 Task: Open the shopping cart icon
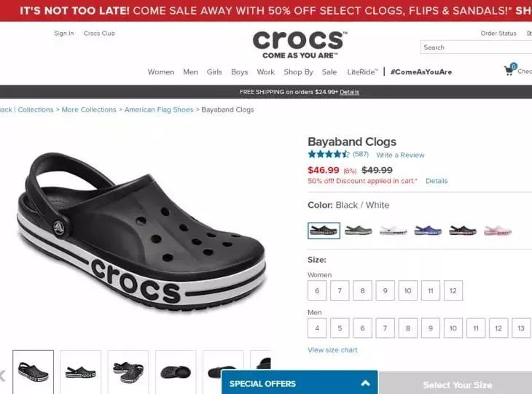[x=510, y=69]
